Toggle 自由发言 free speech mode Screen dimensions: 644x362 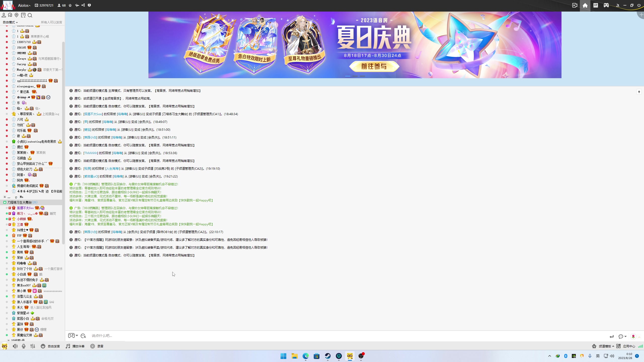coord(50,346)
